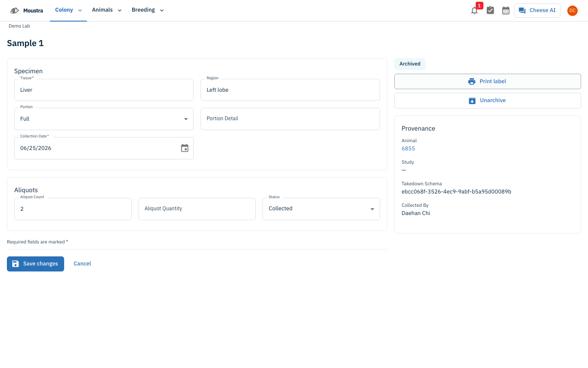
Task: Expand the Status dropdown
Action: pyautogui.click(x=321, y=209)
